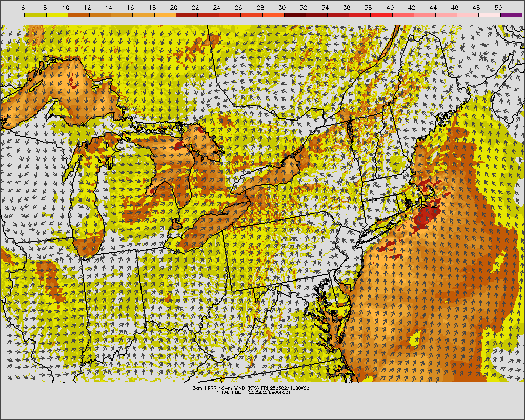Viewport: 525px width, 420px height.
Task: Click the legend label '12'
Action: (87, 7)
